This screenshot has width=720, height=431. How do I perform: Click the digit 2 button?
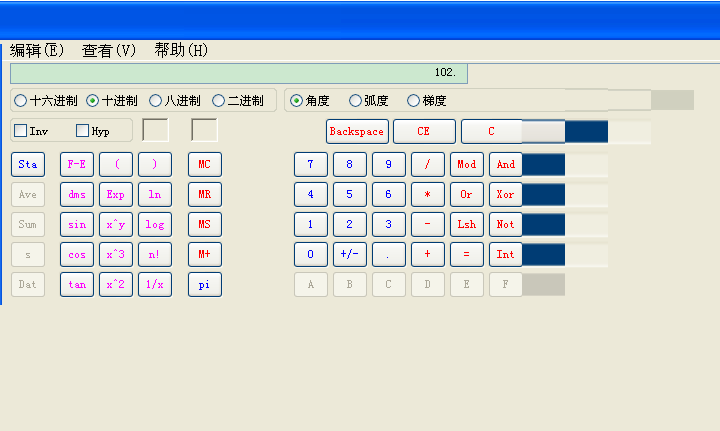[x=350, y=224]
